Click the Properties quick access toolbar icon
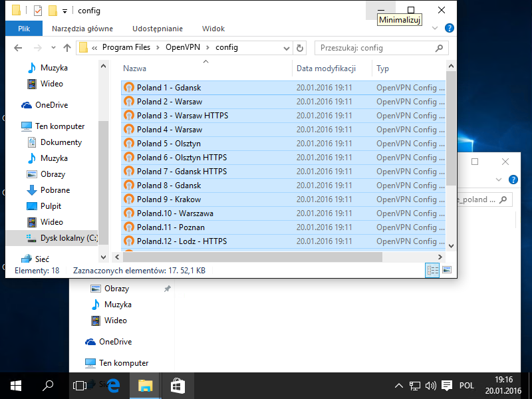Image resolution: width=532 pixels, height=399 pixels. (x=38, y=11)
